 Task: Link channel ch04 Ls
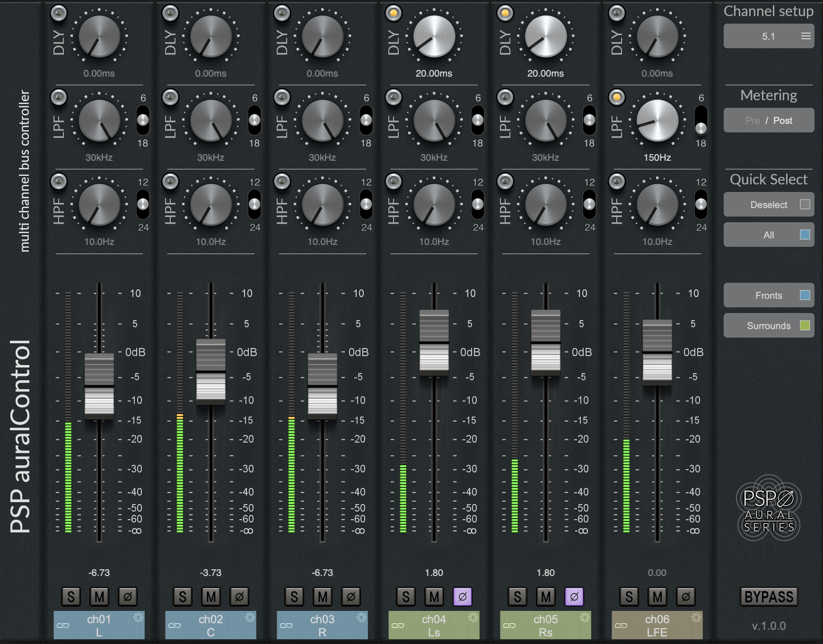tap(398, 625)
